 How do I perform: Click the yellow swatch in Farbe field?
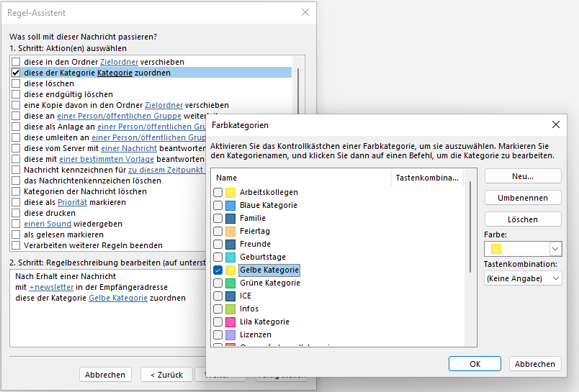[496, 249]
